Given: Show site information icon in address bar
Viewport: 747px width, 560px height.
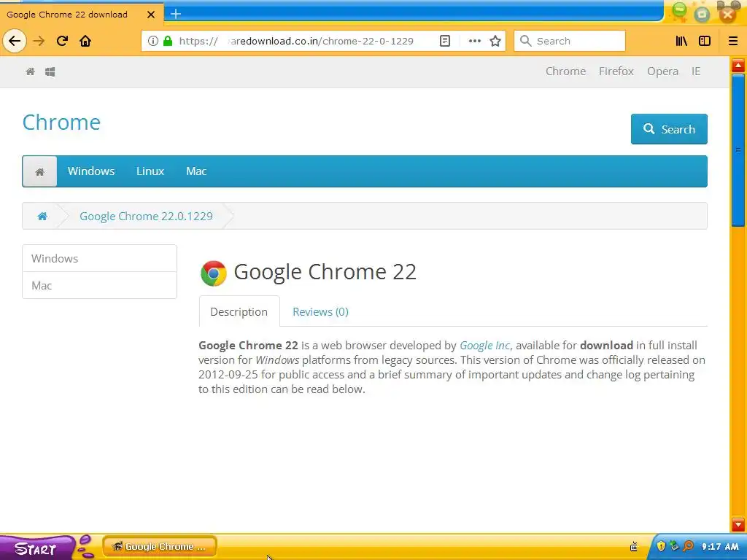Looking at the screenshot, I should [x=153, y=41].
